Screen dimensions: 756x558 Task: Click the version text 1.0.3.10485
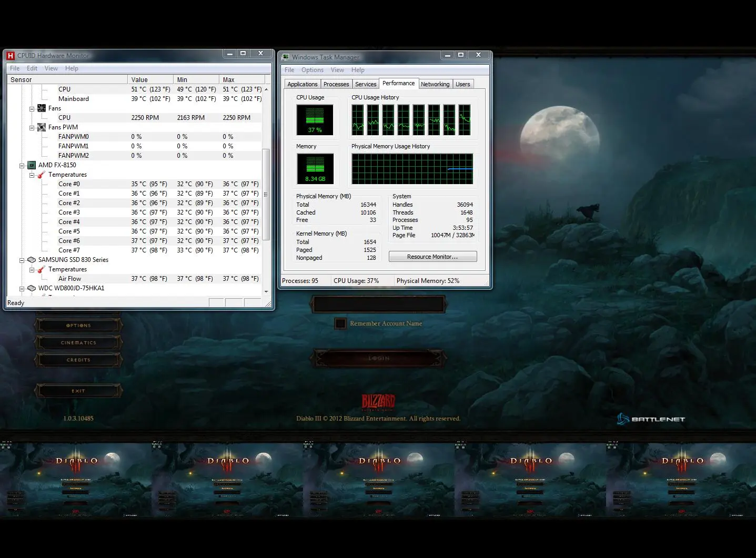(x=78, y=419)
